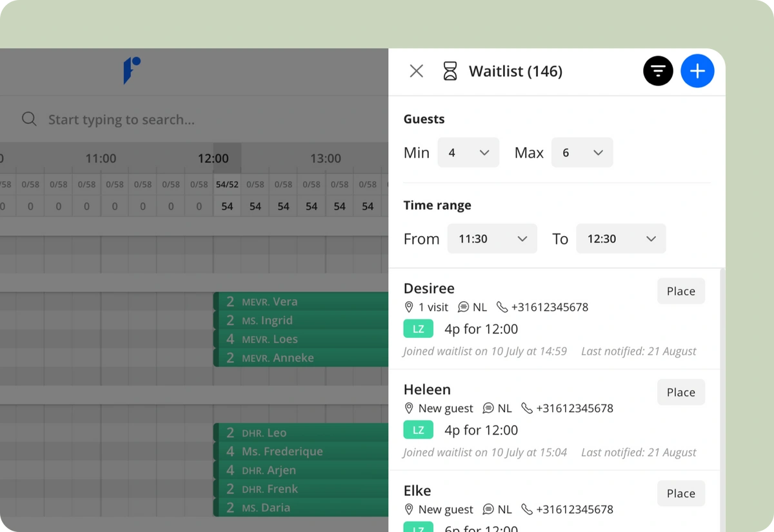Click the guest name Desiree

click(429, 288)
